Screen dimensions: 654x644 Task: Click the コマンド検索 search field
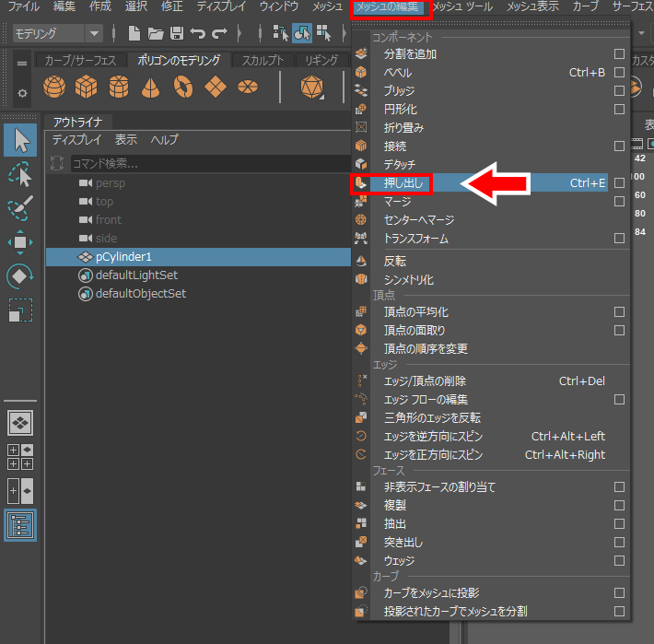[207, 163]
